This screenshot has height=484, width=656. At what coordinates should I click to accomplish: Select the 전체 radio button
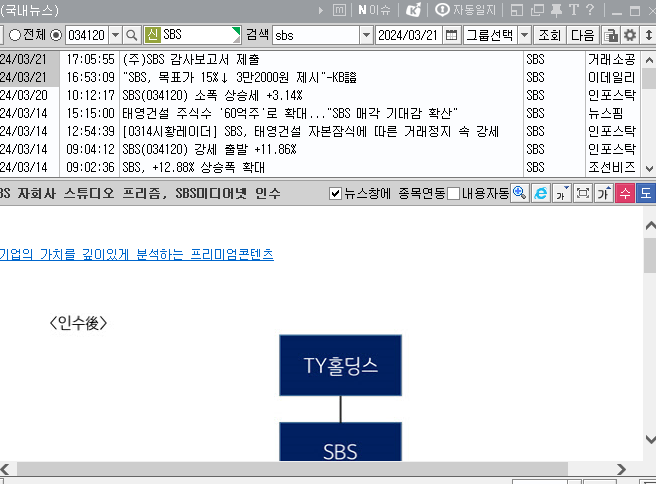(15, 35)
